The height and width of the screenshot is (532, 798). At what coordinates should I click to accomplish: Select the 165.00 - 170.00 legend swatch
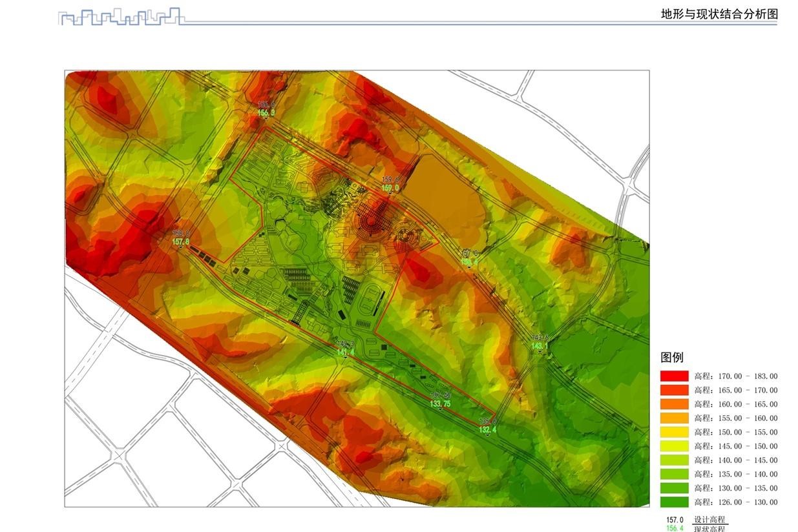[674, 390]
